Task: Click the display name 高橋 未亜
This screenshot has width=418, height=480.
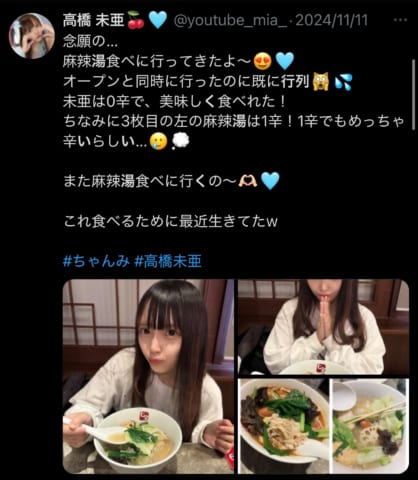Action: [93, 20]
